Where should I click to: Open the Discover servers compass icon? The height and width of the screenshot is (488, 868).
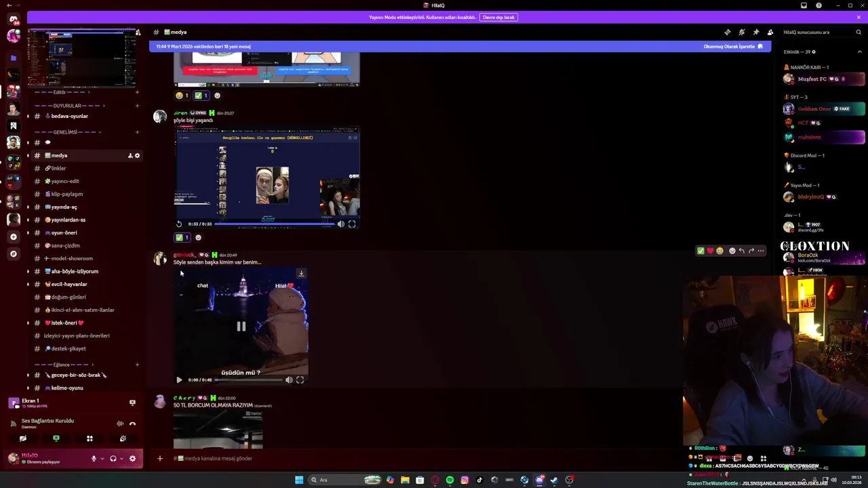[x=13, y=253]
